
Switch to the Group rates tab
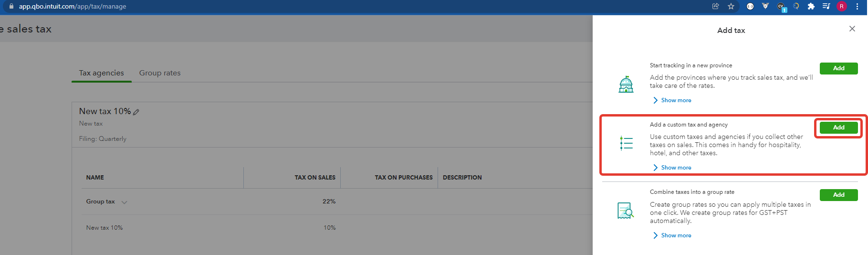click(160, 73)
